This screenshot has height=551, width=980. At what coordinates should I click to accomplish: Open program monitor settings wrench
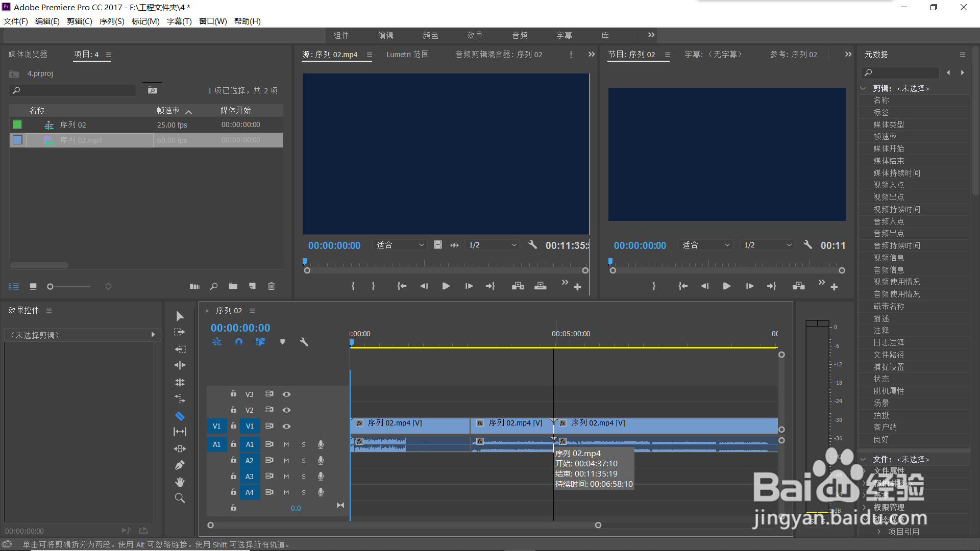click(807, 245)
